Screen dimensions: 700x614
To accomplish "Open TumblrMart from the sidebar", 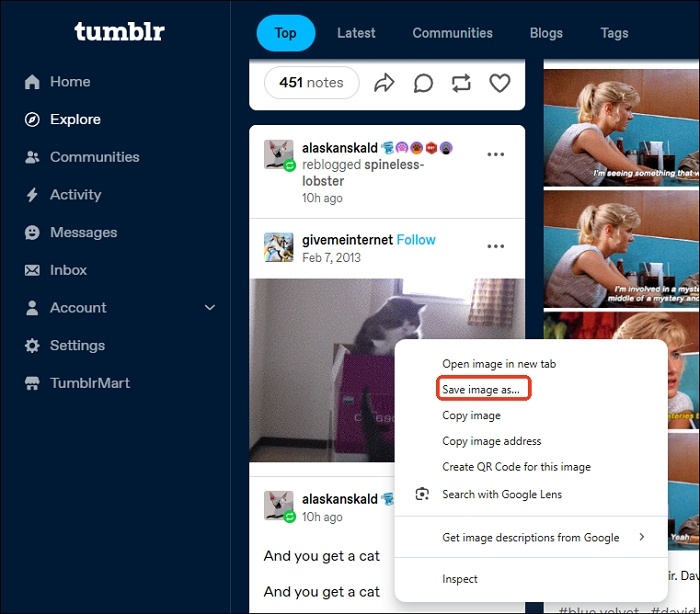I will point(77,383).
